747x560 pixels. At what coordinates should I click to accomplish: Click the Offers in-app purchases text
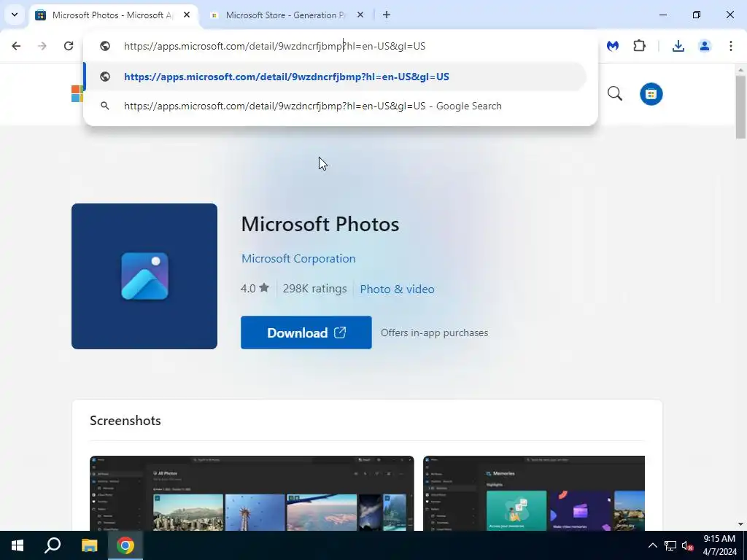coord(435,332)
